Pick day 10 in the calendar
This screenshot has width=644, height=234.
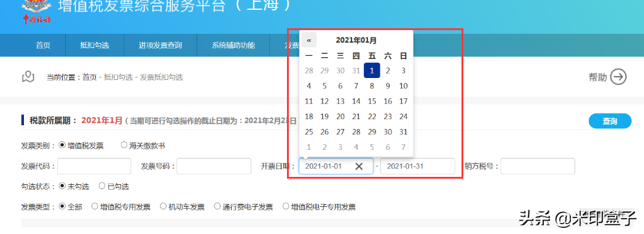[403, 86]
